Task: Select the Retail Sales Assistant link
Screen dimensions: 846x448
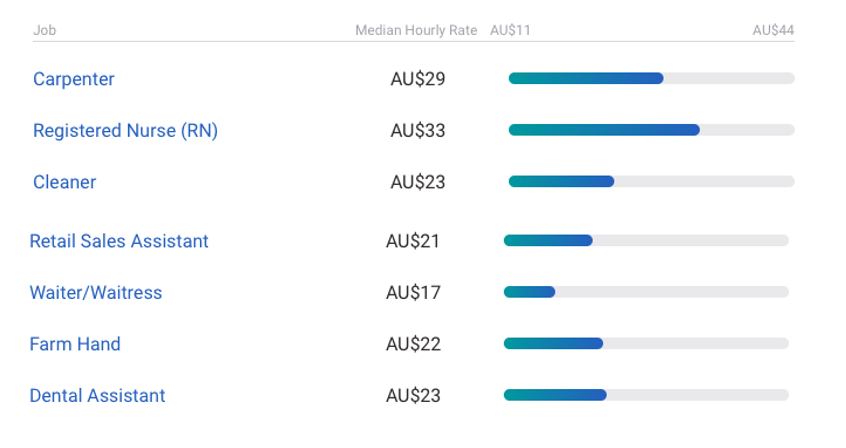Action: pos(119,241)
